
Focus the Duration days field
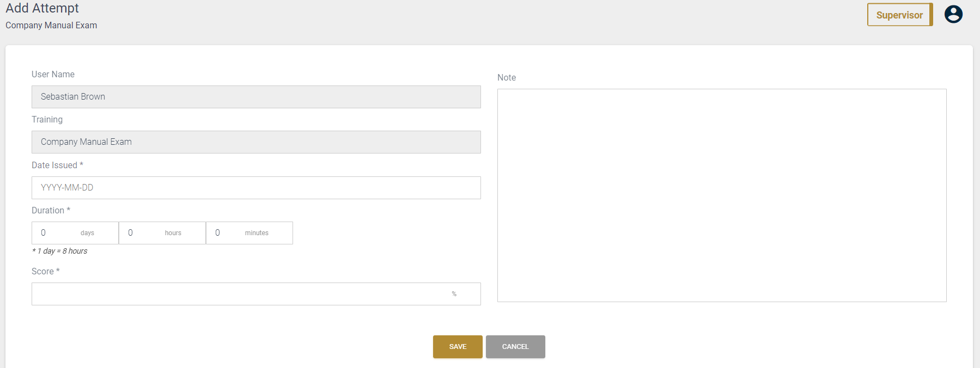pos(75,233)
